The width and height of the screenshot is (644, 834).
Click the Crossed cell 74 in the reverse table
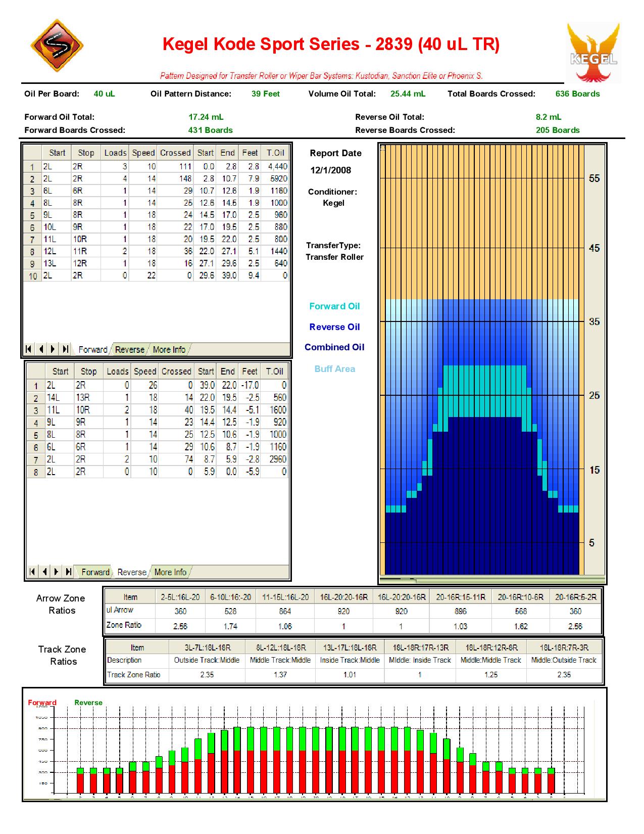point(176,459)
